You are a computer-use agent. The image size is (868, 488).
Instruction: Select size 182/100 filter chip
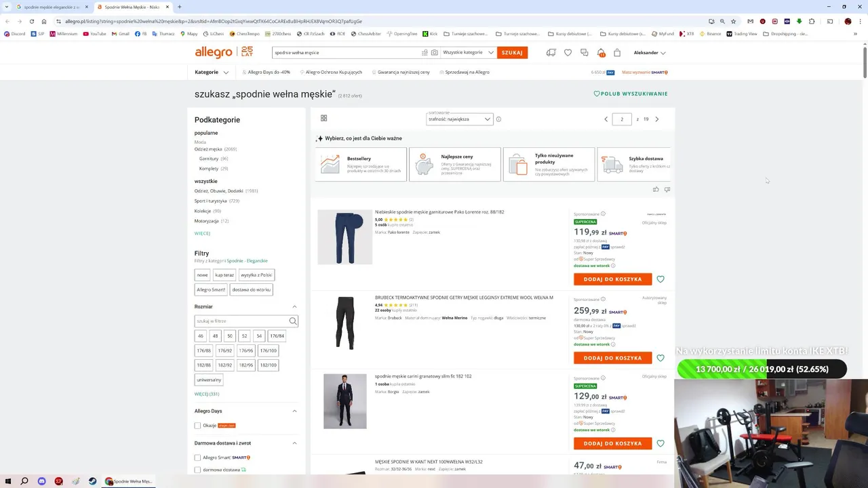click(269, 365)
